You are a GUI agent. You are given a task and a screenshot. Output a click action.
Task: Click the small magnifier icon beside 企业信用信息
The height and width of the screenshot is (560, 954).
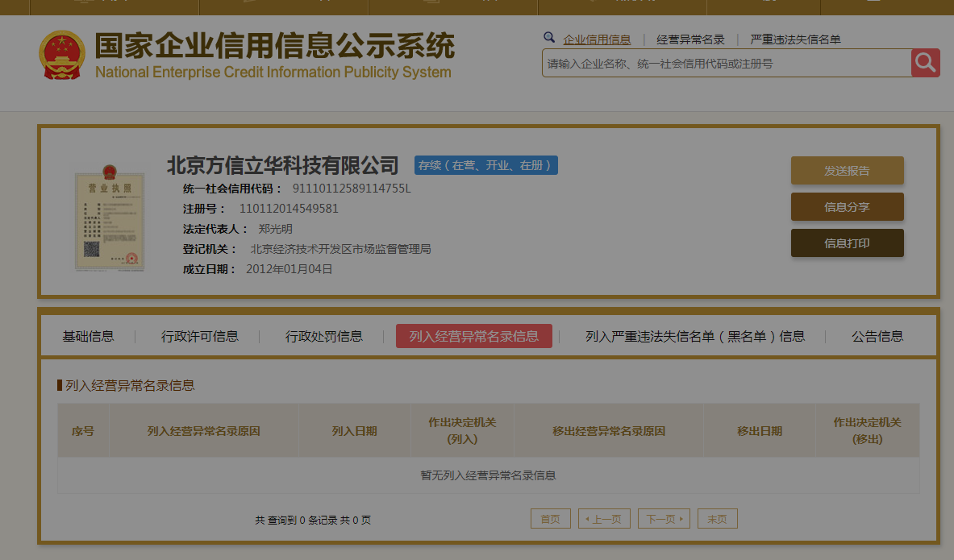pos(549,38)
